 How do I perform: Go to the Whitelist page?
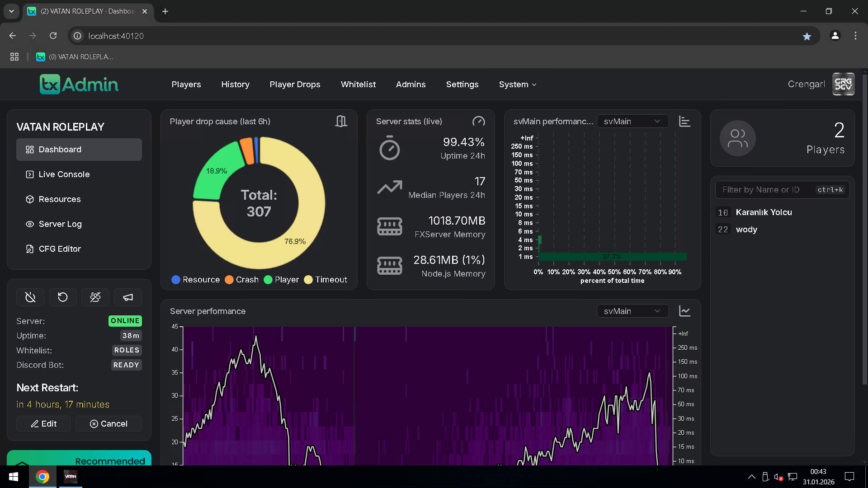(x=358, y=84)
